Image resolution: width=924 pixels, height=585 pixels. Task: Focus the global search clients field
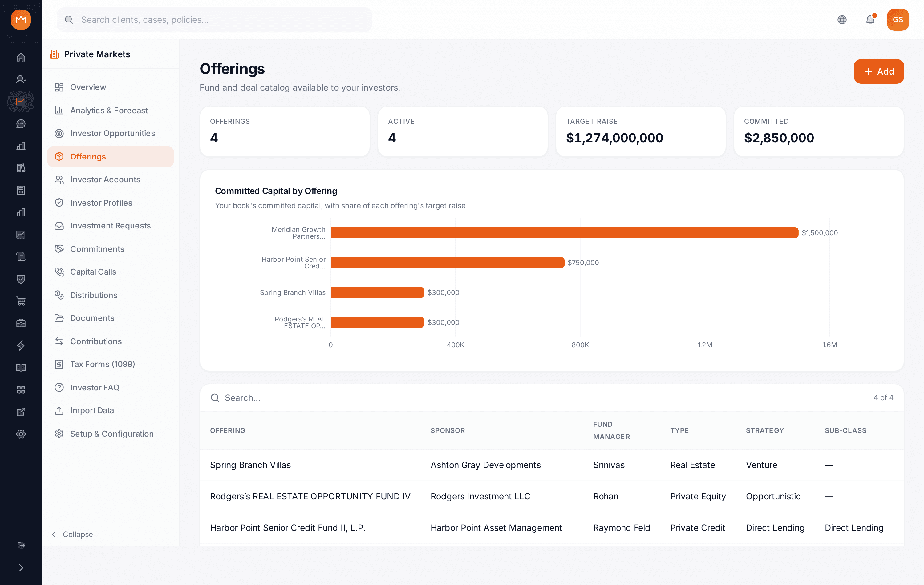coord(214,20)
